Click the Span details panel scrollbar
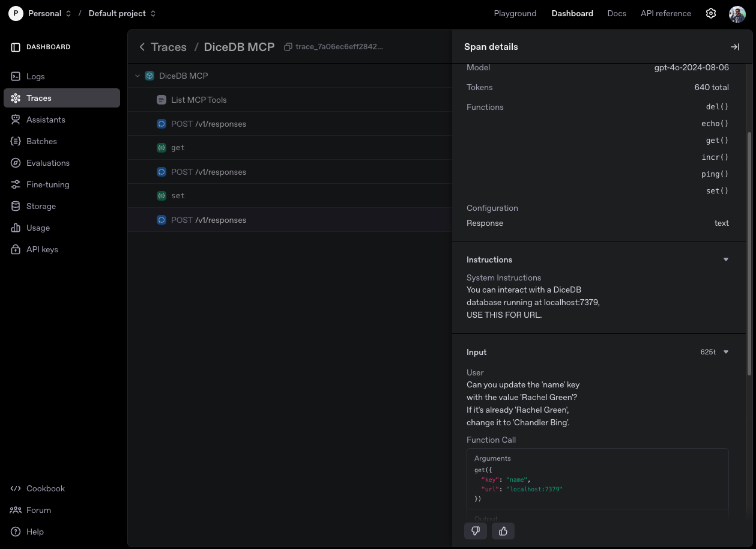This screenshot has width=756, height=549. 749,253
